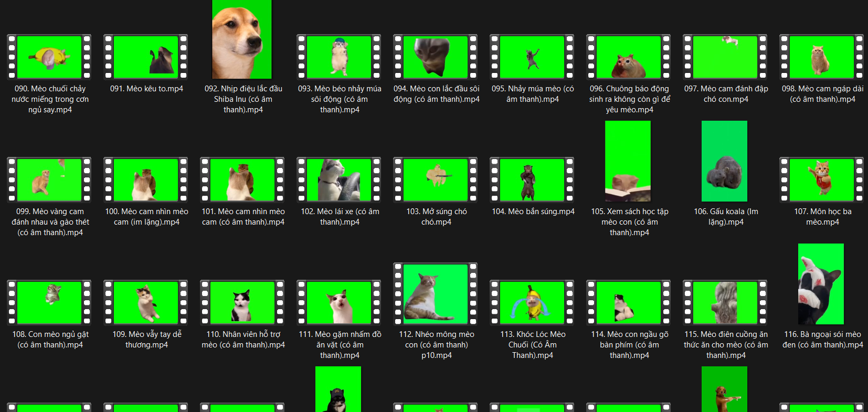The height and width of the screenshot is (412, 868).
Task: Click the 094 Mèo con lắc đầu thumbnail
Action: (x=436, y=57)
